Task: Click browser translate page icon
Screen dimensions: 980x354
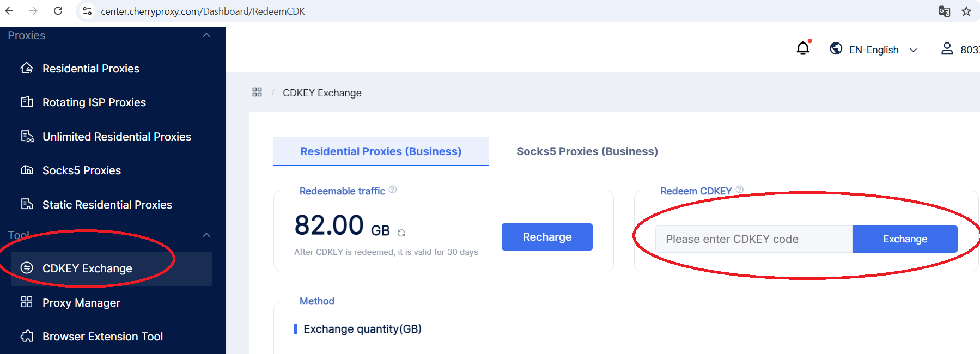Action: (x=944, y=11)
